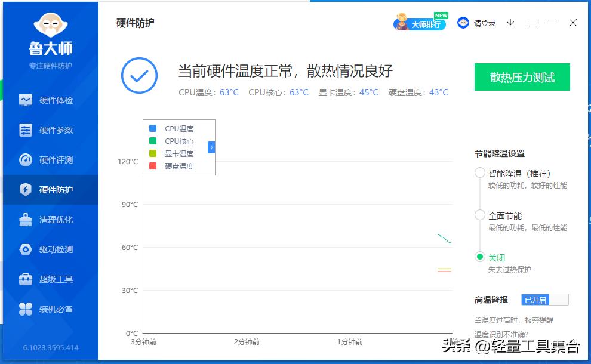Open the download menu arrow
Viewport: 591px width, 364px height.
pyautogui.click(x=510, y=23)
